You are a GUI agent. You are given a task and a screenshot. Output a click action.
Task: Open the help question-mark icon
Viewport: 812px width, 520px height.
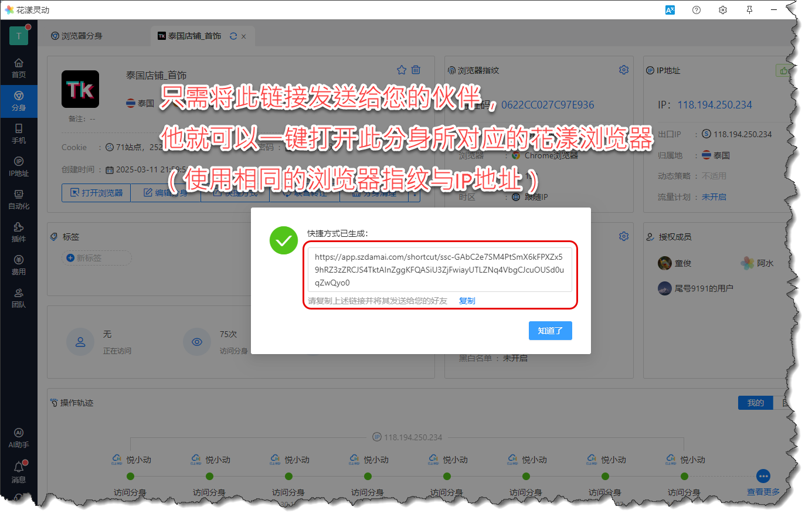[x=697, y=10]
